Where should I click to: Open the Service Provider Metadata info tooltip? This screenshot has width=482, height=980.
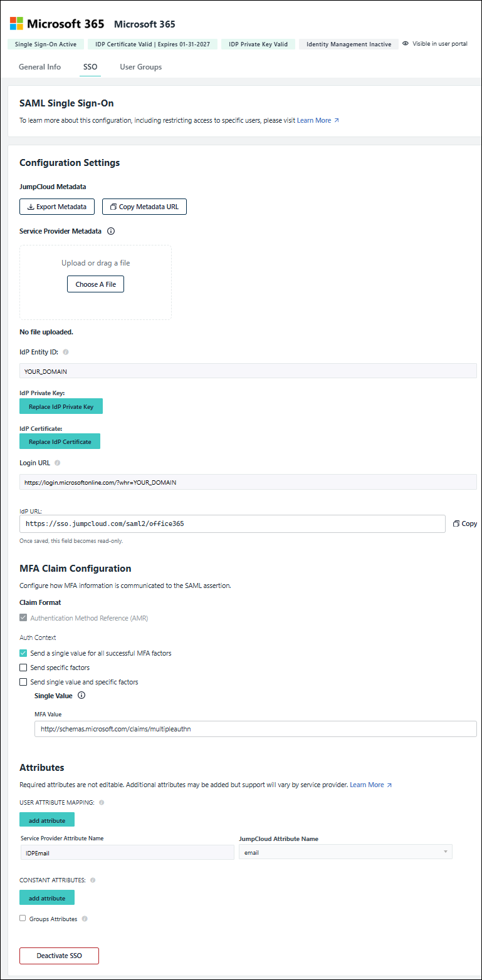(111, 230)
